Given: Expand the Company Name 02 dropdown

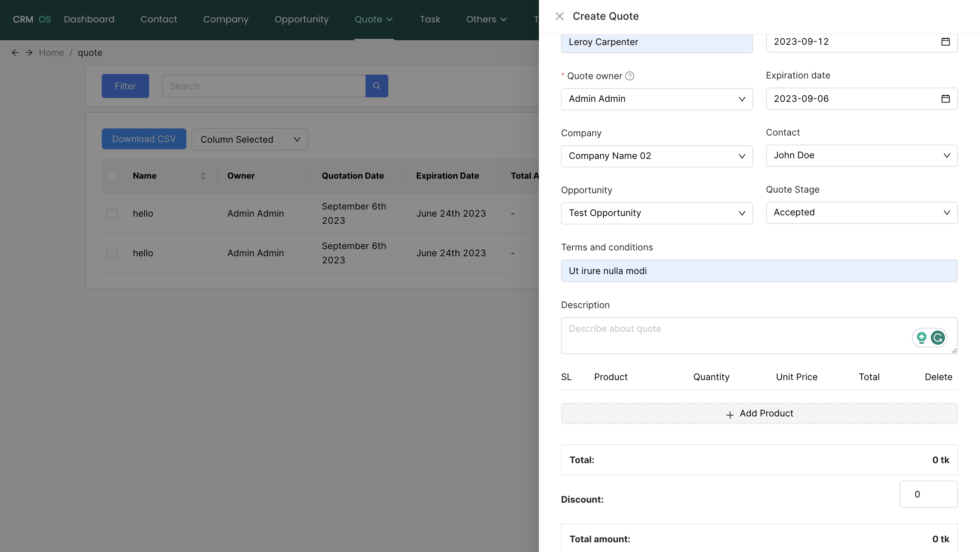Looking at the screenshot, I should click(656, 156).
